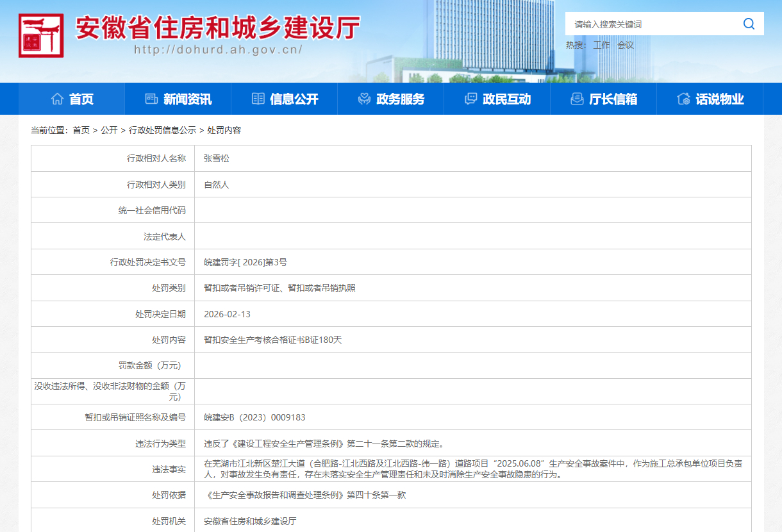Click the mailbox icon beside 厅长信箱
782x532 pixels.
coord(577,99)
